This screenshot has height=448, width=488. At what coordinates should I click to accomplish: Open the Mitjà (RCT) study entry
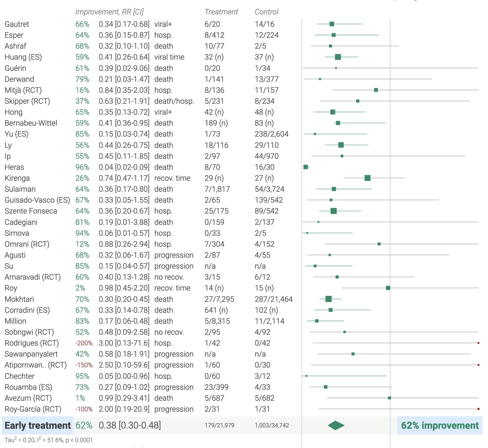pos(23,90)
